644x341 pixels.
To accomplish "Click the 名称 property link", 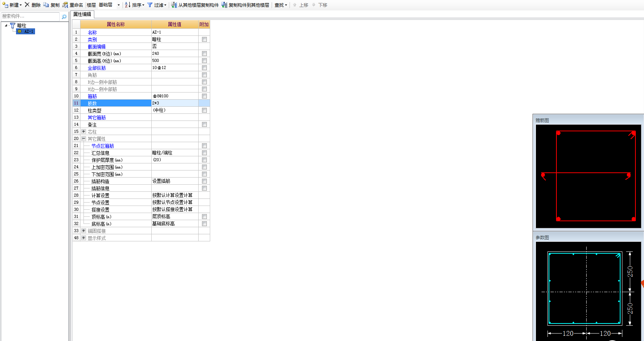I will click(92, 32).
